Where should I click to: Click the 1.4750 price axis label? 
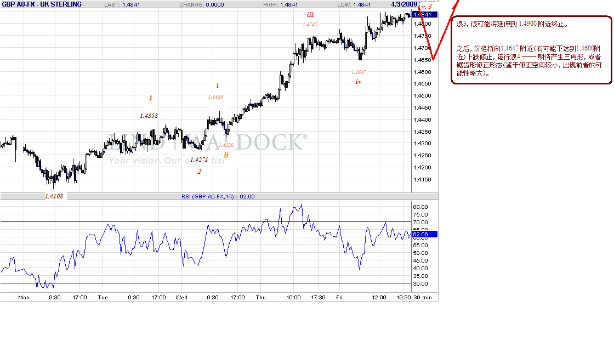422,36
